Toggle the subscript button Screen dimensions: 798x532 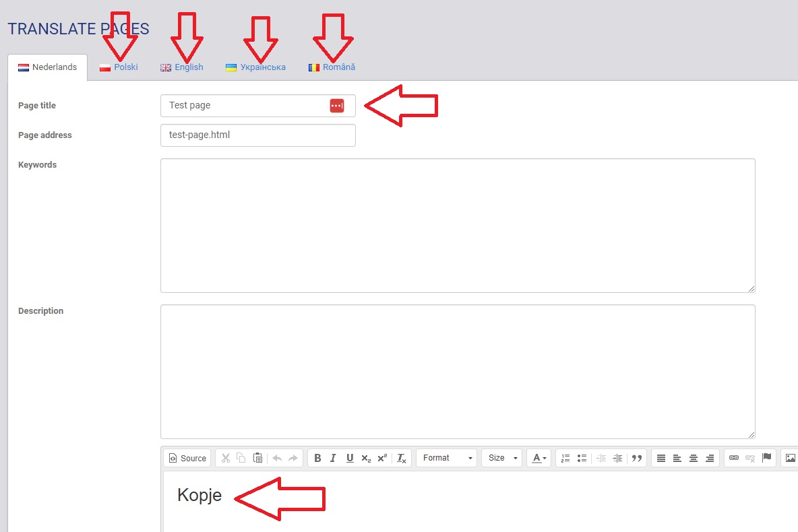[366, 458]
